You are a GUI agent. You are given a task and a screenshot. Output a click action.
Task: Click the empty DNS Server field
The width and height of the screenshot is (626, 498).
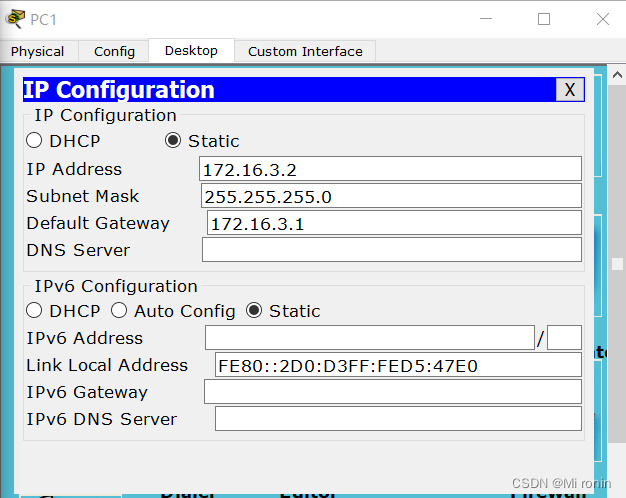pyautogui.click(x=392, y=250)
